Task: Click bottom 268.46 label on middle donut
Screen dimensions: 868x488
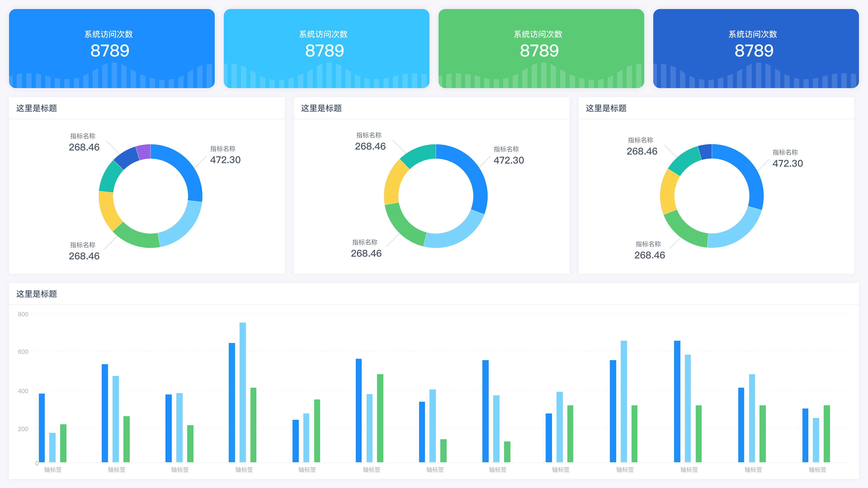Action: pyautogui.click(x=366, y=253)
